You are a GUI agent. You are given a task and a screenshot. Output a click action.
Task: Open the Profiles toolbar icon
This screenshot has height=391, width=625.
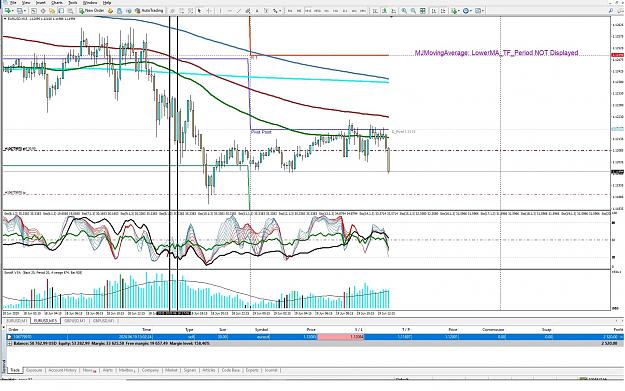coord(19,11)
